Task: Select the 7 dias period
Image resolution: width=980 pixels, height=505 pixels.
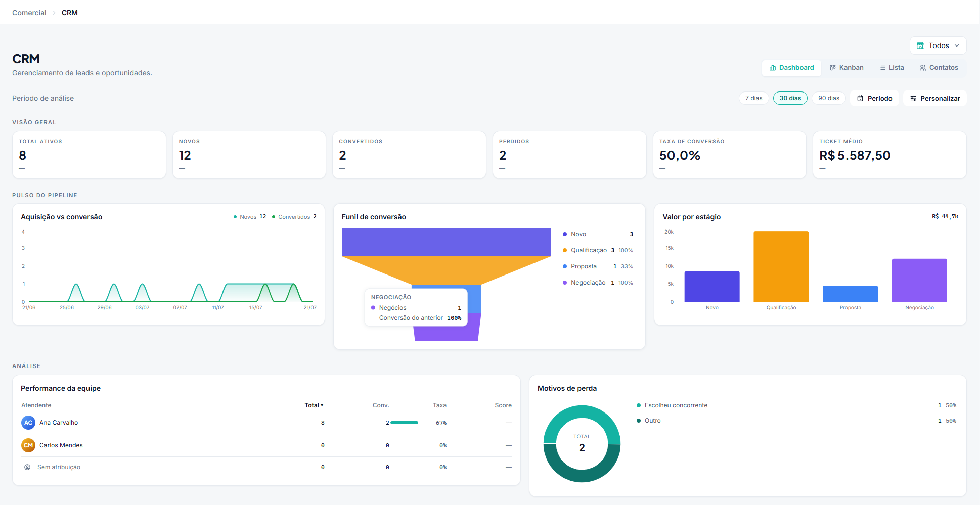Action: pos(753,98)
